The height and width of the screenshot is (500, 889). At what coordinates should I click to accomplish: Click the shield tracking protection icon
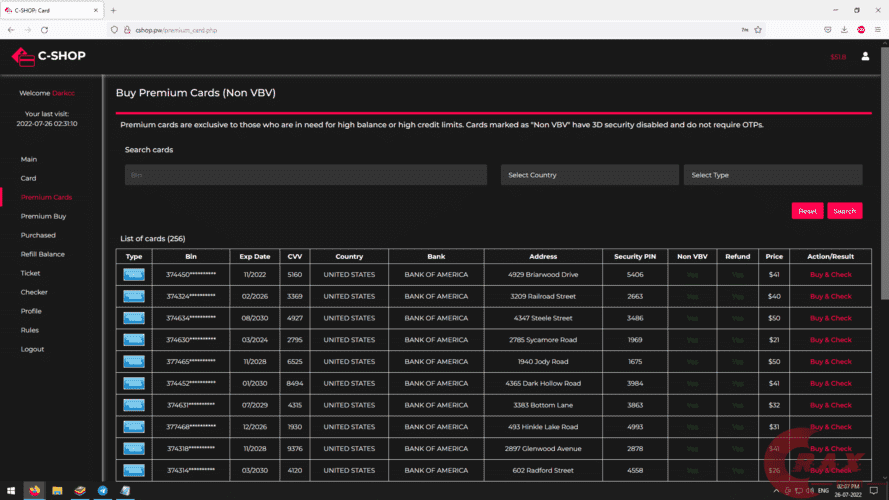coord(115,30)
